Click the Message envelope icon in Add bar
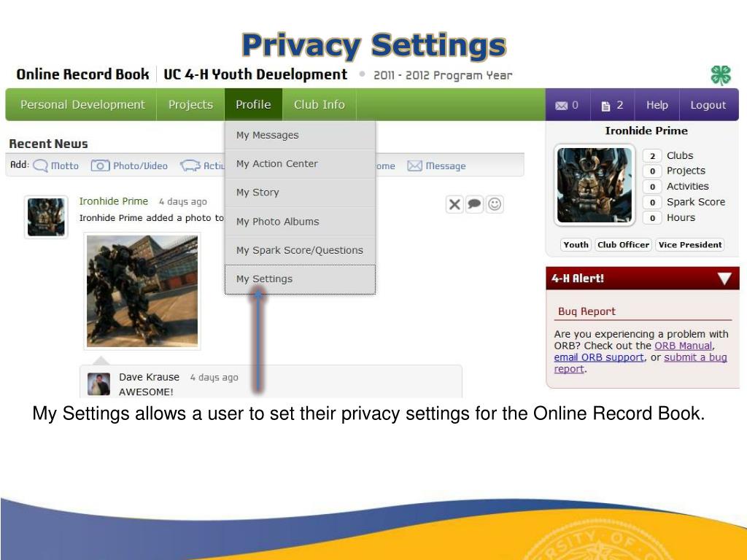Viewport: 747px width, 560px height. click(x=414, y=166)
